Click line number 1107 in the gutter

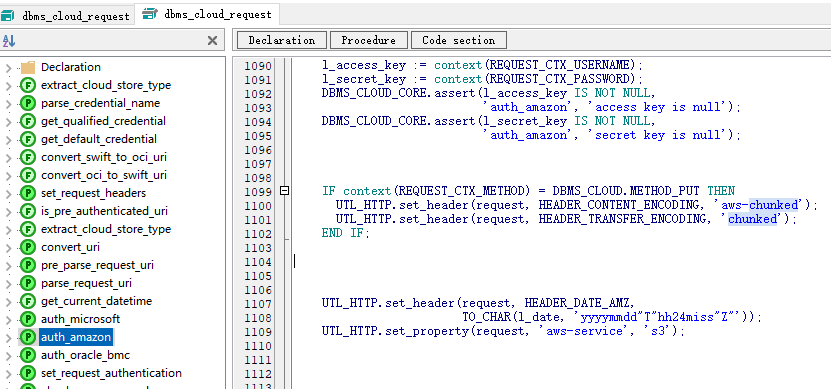click(x=258, y=304)
